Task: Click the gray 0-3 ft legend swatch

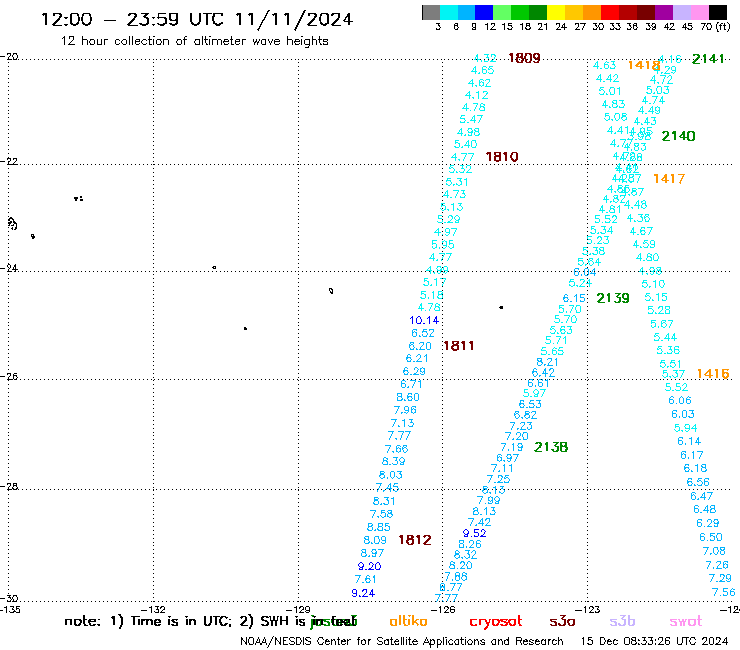Action: 431,12
